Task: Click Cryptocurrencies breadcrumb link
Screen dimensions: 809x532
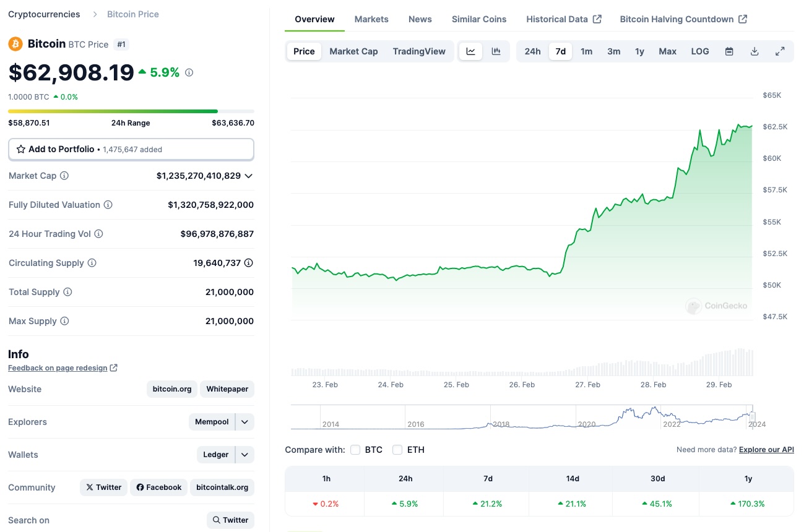Action: (x=44, y=14)
